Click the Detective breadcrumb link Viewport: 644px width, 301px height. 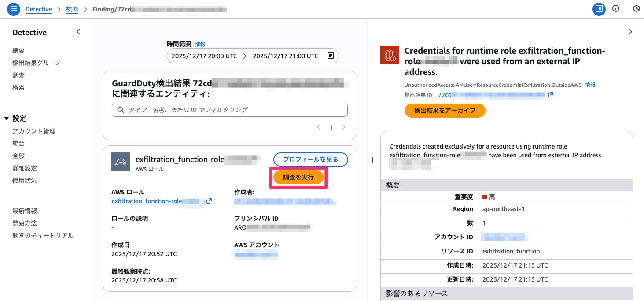pyautogui.click(x=38, y=9)
